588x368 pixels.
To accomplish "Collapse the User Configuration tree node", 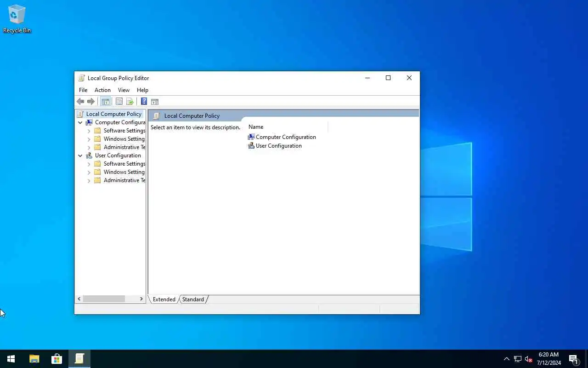I will click(x=80, y=156).
